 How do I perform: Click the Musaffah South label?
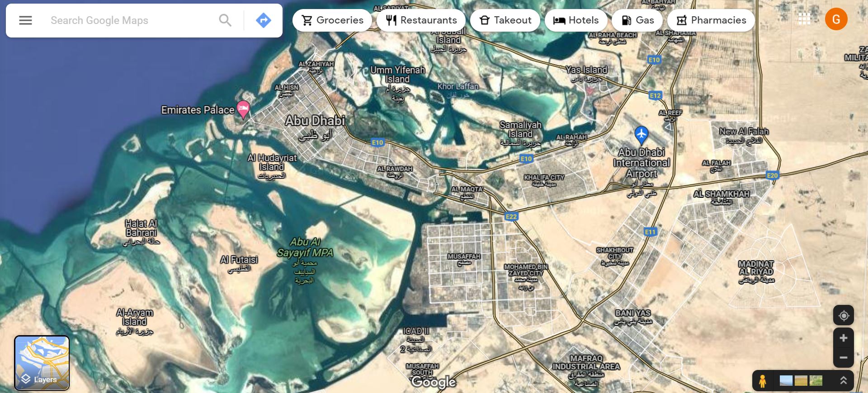[422, 369]
